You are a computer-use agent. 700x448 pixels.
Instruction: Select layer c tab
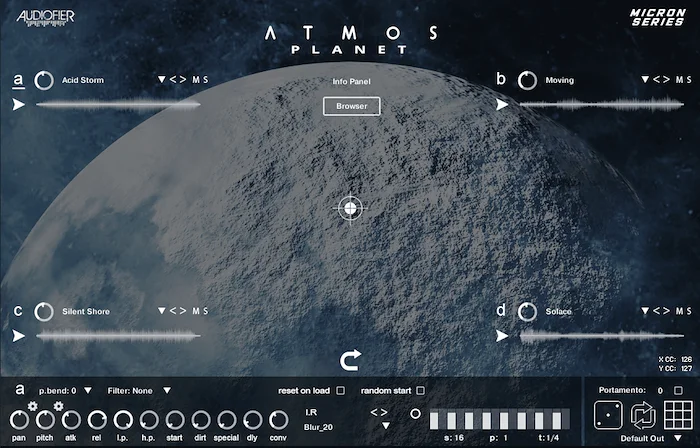18,311
